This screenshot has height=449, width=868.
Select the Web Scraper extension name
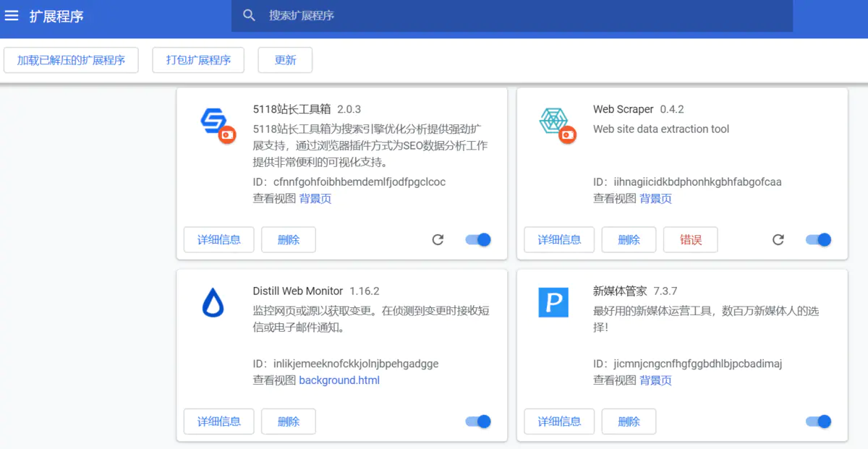pyautogui.click(x=624, y=109)
